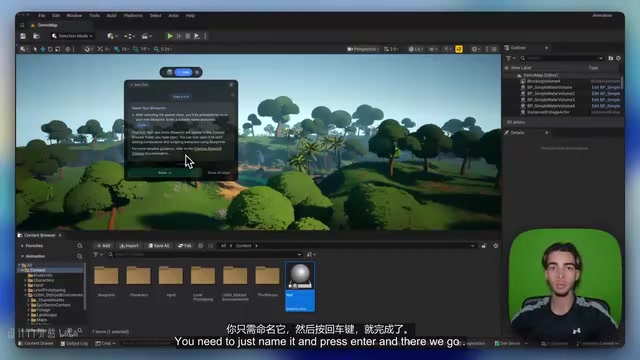Toggle scale snapping icon
Image resolution: width=640 pixels, height=360 pixels.
pos(156,49)
